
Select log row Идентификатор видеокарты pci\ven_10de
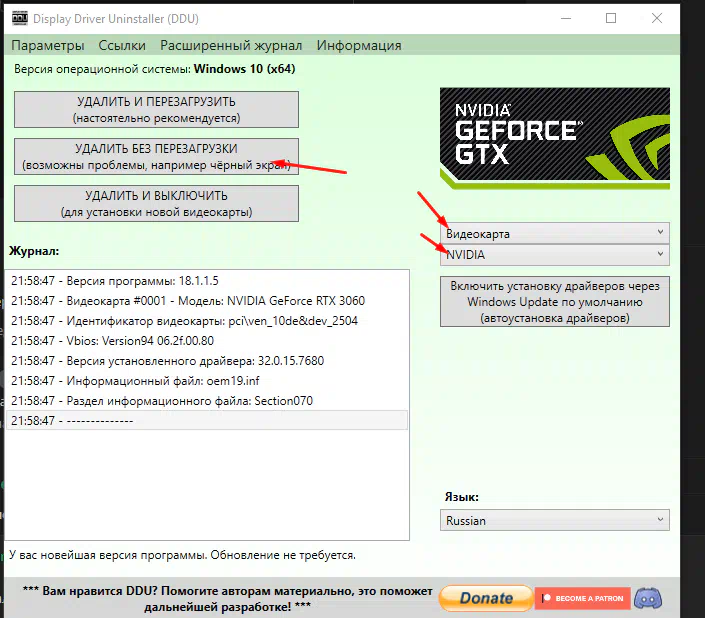pos(207,321)
